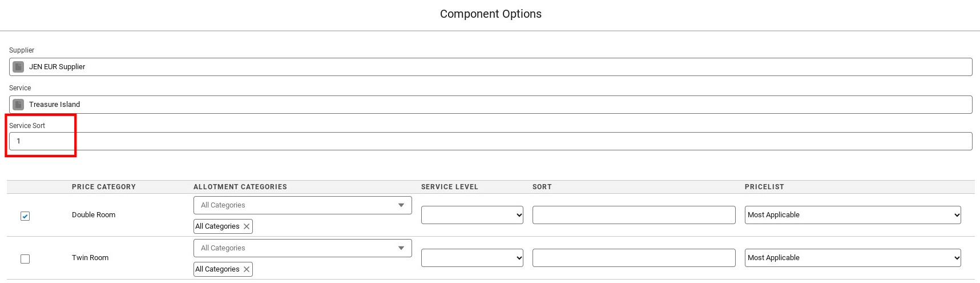Click the Twin Room sort input field
Screen dimensions: 980x283
click(x=634, y=258)
